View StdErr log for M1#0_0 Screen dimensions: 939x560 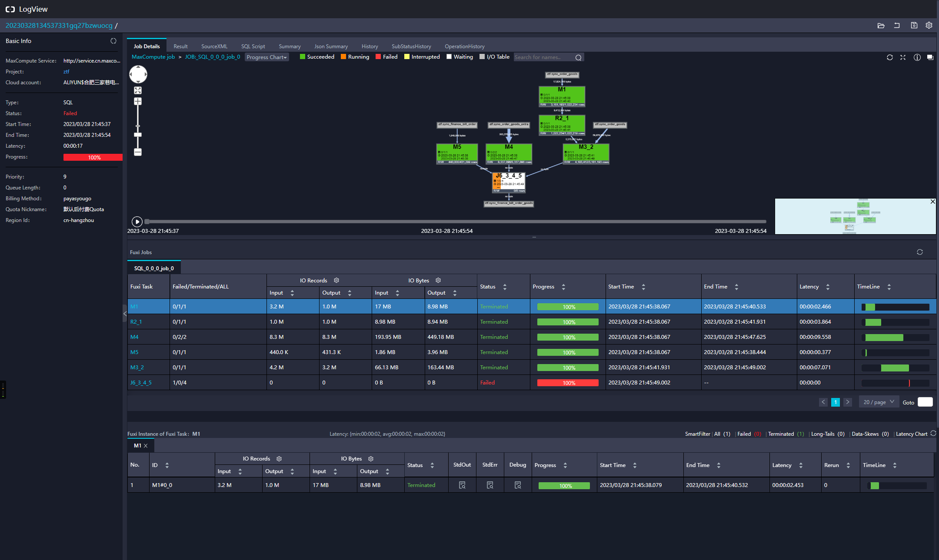tap(490, 485)
